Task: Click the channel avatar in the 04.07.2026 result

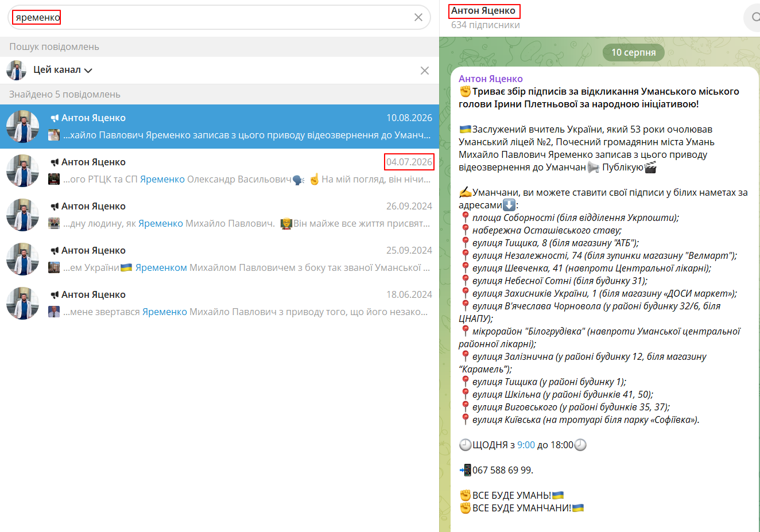Action: [x=23, y=171]
